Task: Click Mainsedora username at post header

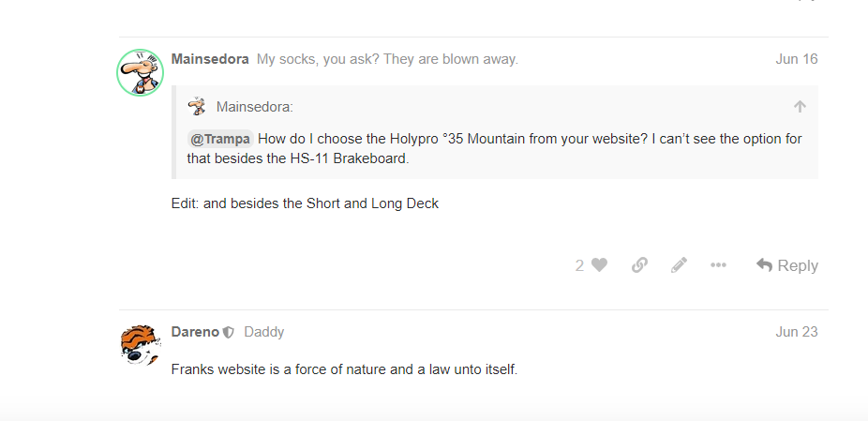Action: pyautogui.click(x=210, y=59)
